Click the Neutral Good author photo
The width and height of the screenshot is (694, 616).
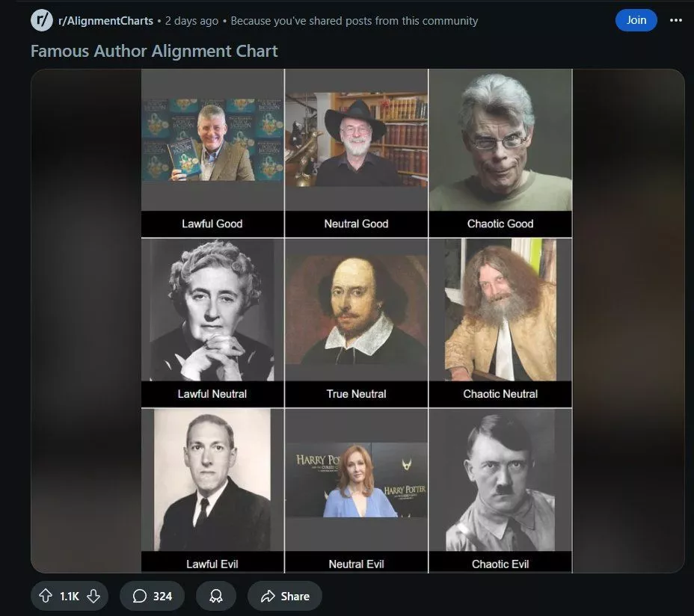click(356, 139)
